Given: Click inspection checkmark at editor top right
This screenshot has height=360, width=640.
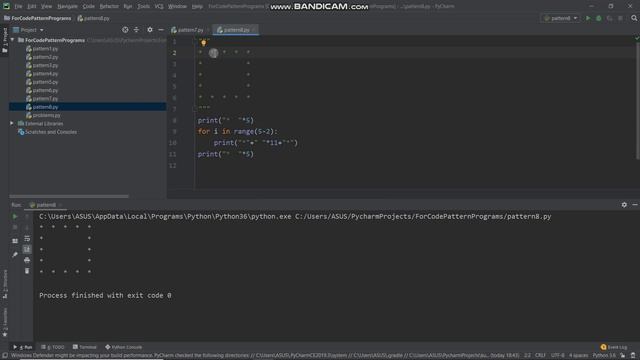Looking at the screenshot, I should (x=636, y=38).
